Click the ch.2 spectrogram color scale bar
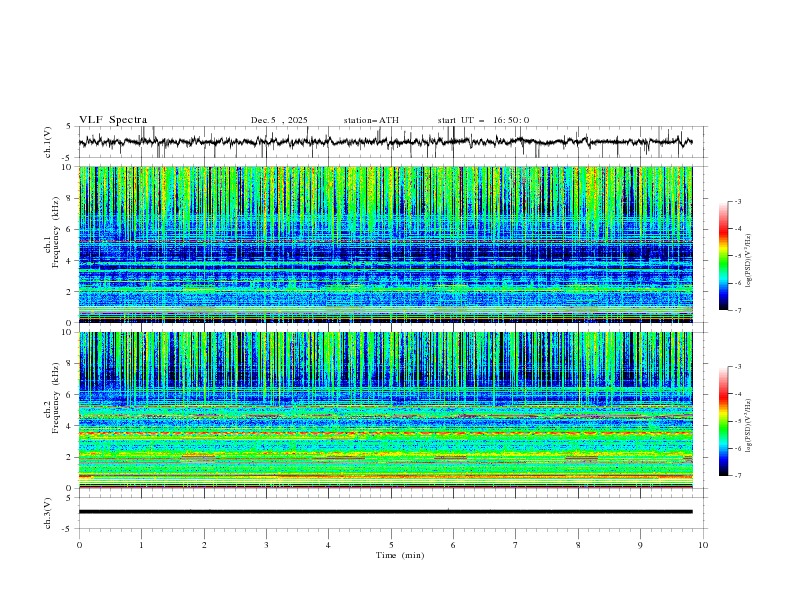The image size is (792, 612). [723, 421]
